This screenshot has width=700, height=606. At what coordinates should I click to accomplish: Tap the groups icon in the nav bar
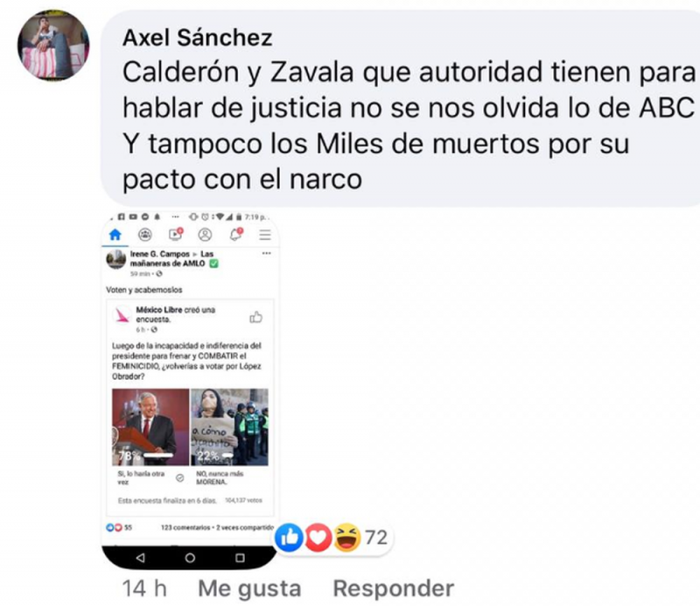click(145, 235)
